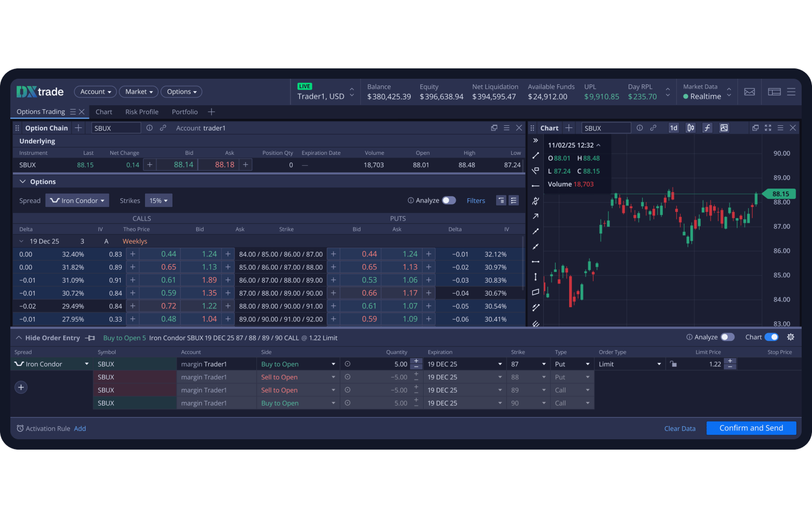Expand the Chart widget to fullscreen
The height and width of the screenshot is (518, 812).
(768, 128)
